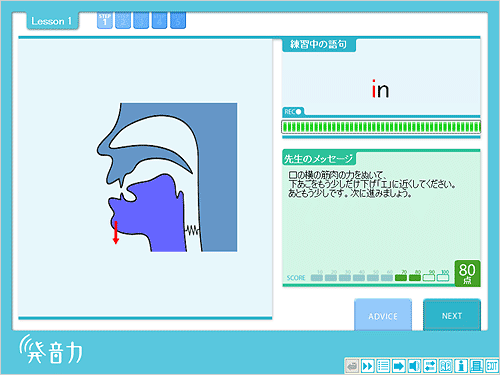The image size is (500, 375).
Task: Switch to the third STEP tab
Action: tap(141, 20)
